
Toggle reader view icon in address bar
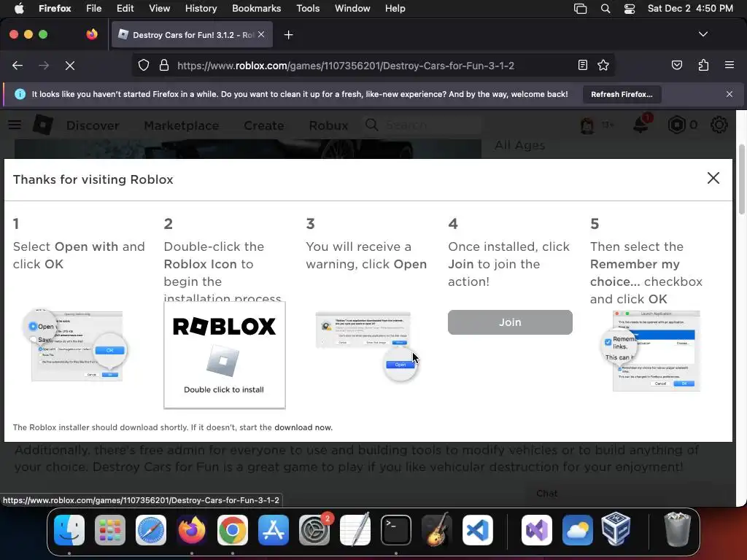[582, 65]
